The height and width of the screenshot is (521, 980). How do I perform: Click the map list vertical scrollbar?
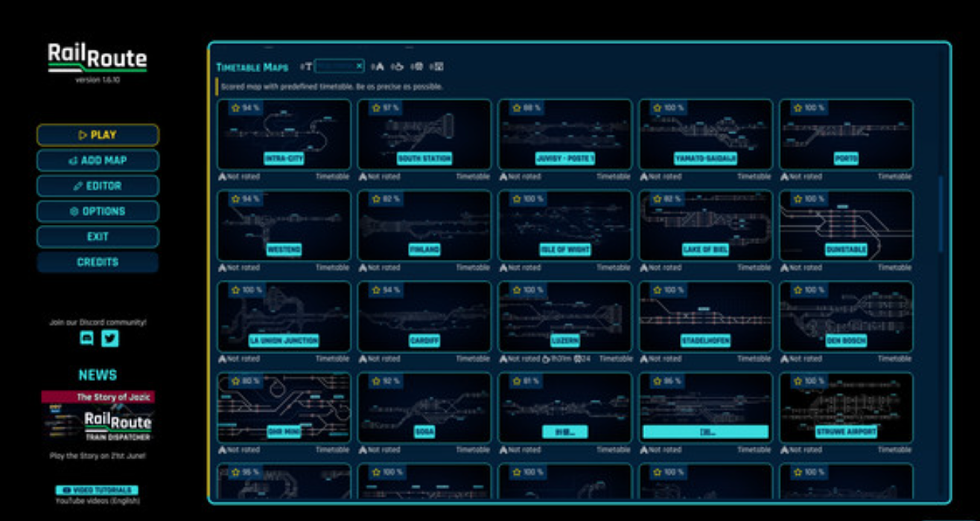(x=941, y=214)
